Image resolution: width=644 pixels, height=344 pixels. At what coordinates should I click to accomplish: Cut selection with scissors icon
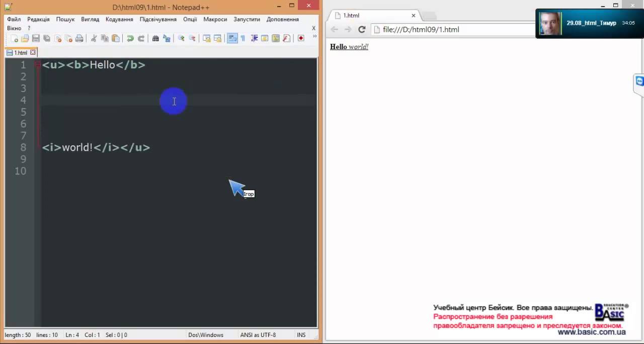click(94, 38)
